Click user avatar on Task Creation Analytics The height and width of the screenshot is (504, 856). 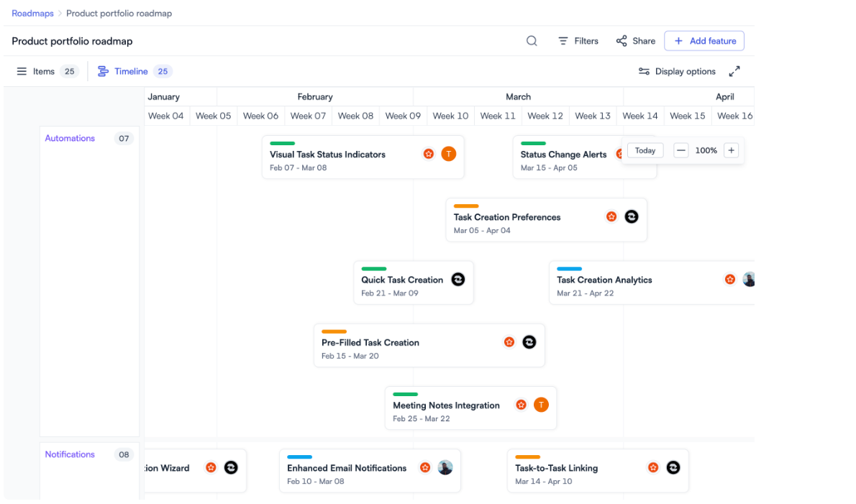tap(749, 279)
